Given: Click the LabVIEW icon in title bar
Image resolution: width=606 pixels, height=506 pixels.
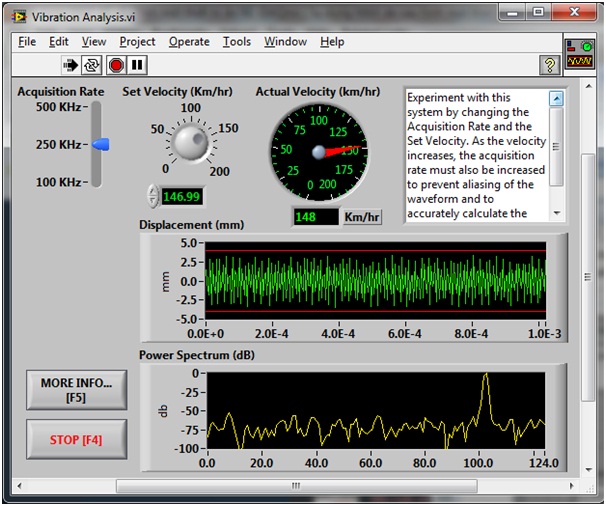Looking at the screenshot, I should [x=18, y=17].
